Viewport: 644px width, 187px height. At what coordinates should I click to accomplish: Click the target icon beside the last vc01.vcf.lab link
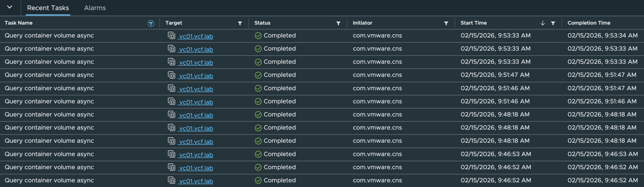click(171, 180)
